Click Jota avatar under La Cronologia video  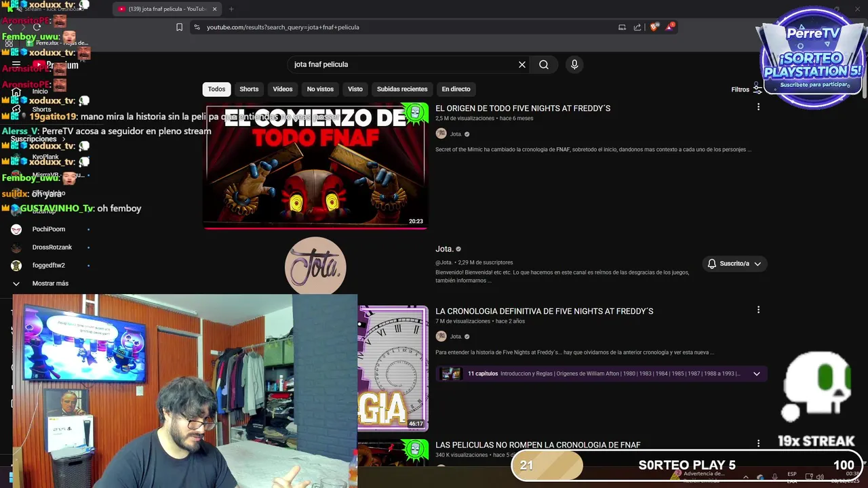pos(441,336)
